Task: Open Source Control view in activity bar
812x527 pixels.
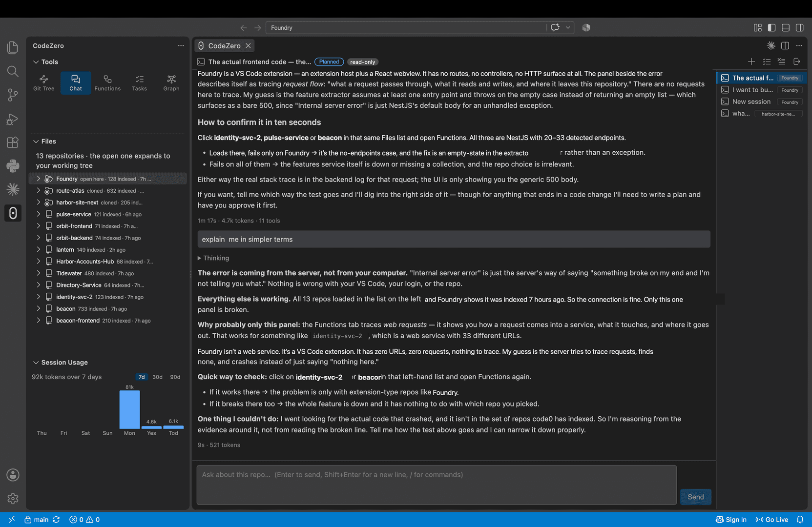Action: pos(13,95)
